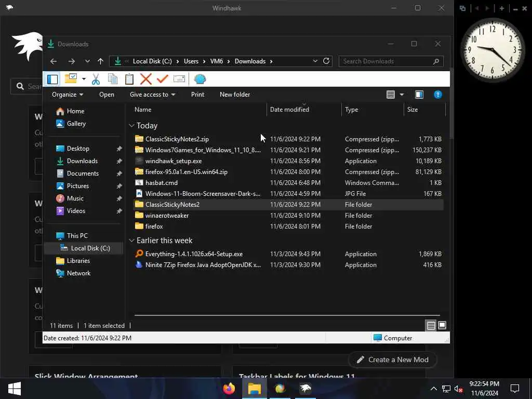This screenshot has height=399, width=532.
Task: Click the Paste clipboard icon
Action: [129, 79]
